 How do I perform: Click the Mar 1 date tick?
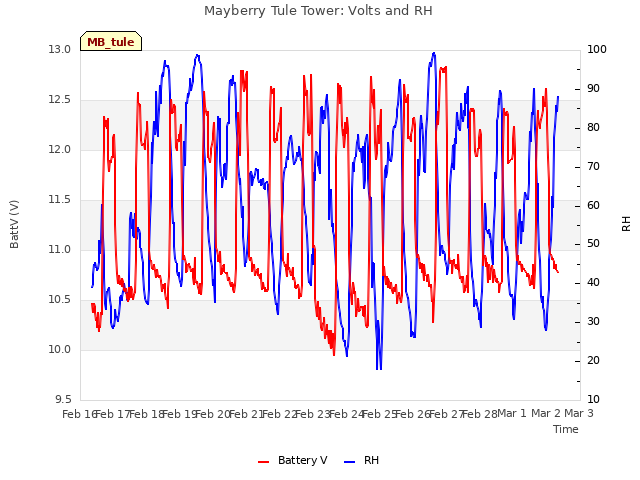tap(512, 413)
